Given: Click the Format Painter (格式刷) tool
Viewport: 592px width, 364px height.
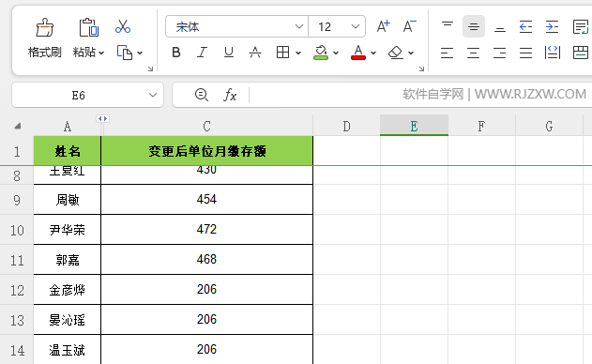Looking at the screenshot, I should point(44,38).
